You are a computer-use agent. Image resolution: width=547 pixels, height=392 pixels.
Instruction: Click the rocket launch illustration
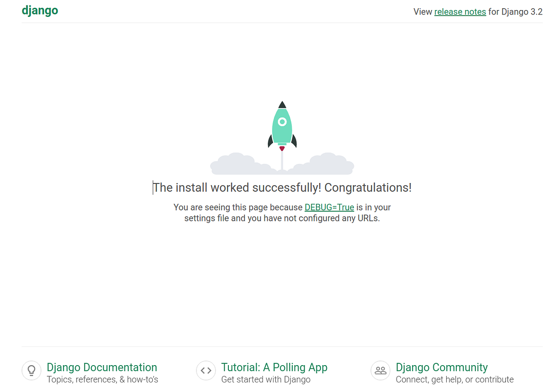282,138
